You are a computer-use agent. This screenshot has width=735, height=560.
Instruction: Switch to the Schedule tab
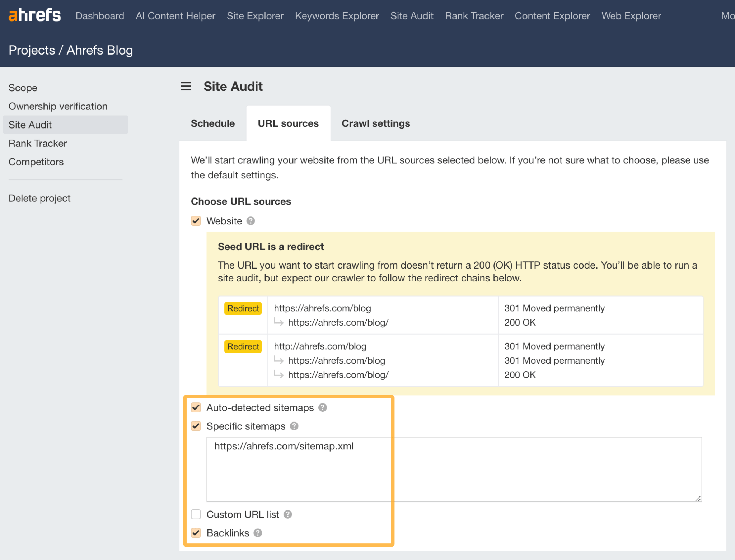click(213, 123)
